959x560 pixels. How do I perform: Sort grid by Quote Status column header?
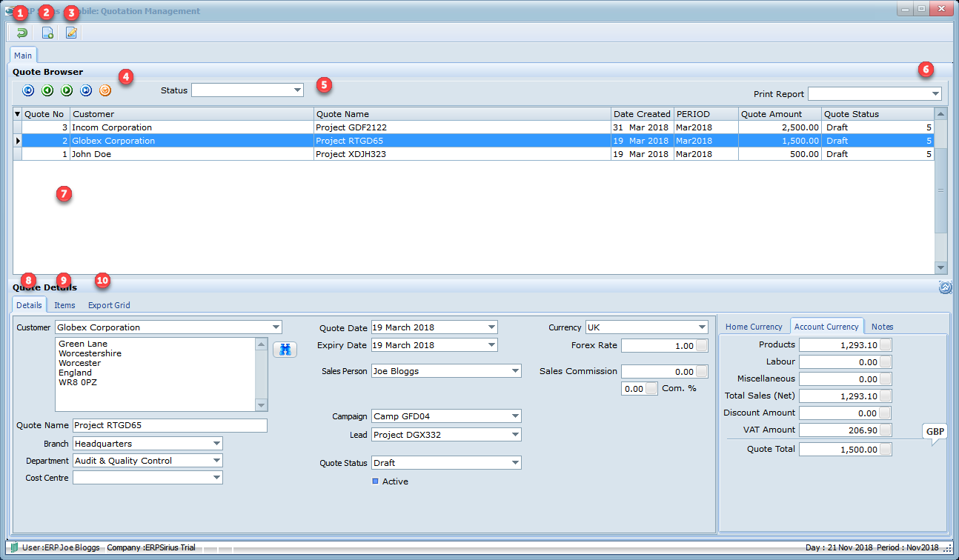tap(877, 114)
